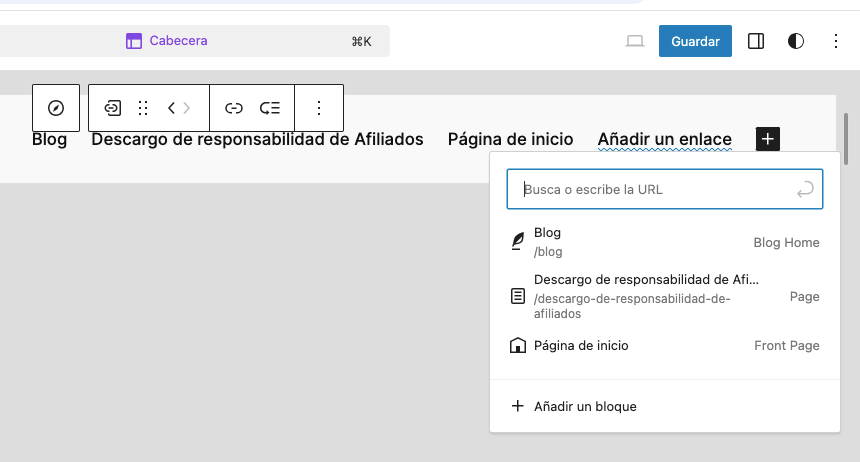Open block options three-dot menu
The height and width of the screenshot is (462, 860).
click(x=319, y=108)
